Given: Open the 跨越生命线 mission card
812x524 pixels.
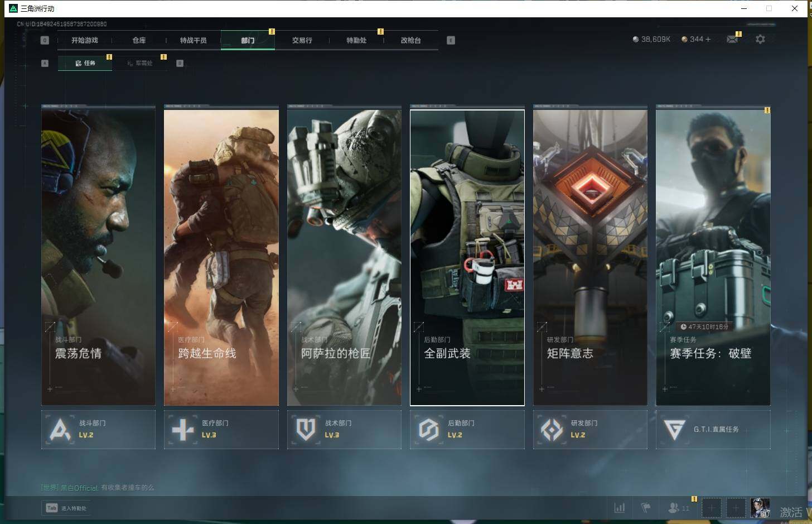Looking at the screenshot, I should pyautogui.click(x=221, y=257).
